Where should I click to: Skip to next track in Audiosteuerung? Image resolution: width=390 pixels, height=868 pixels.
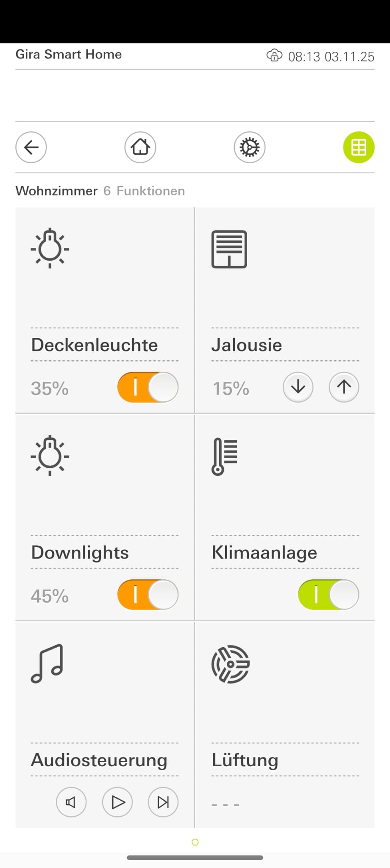[x=163, y=802]
